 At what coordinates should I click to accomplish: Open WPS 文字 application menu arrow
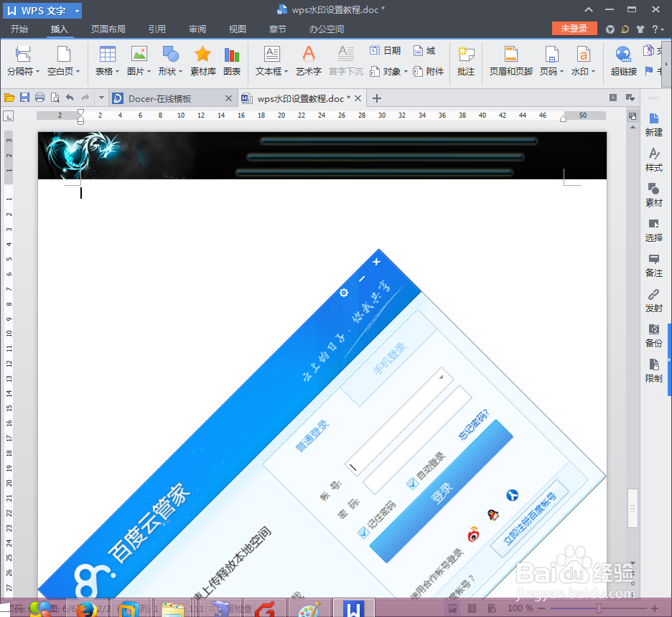point(77,11)
